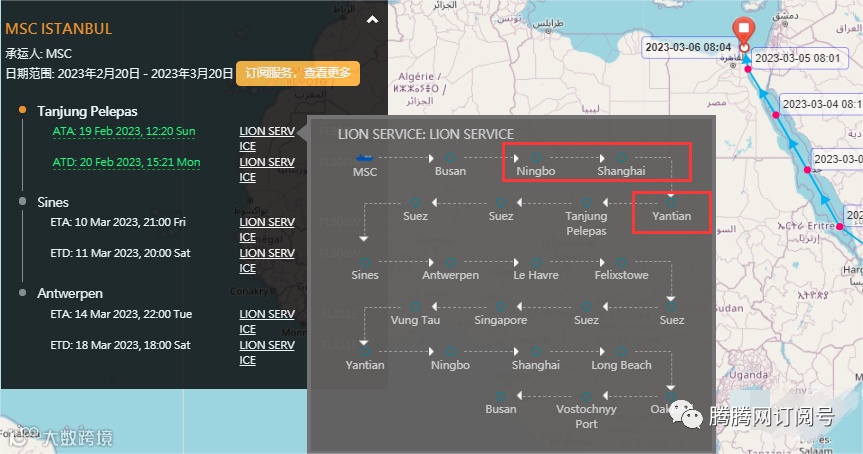The image size is (863, 454).
Task: Click the Singapore route node circle
Action: pos(500,307)
